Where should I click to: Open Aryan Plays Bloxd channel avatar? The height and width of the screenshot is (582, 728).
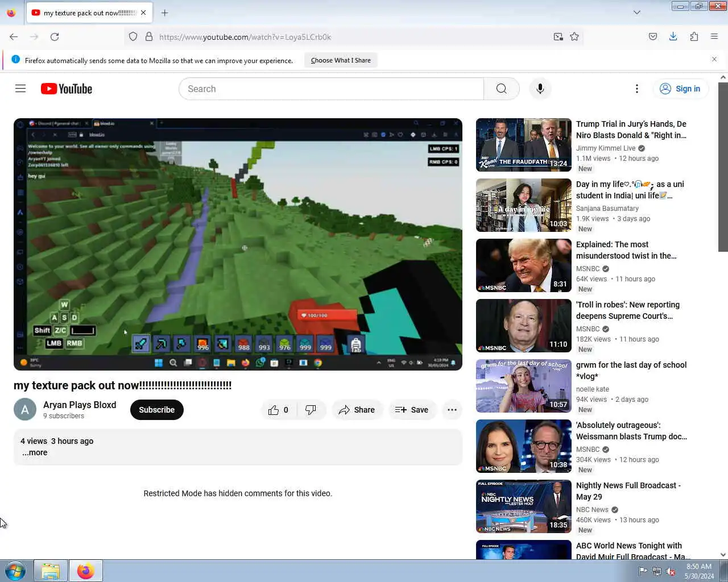tap(25, 409)
